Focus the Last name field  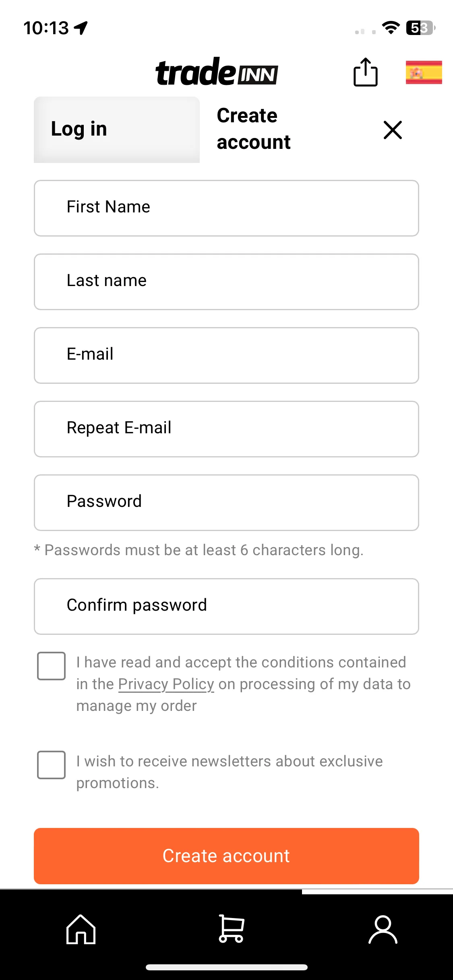click(226, 282)
